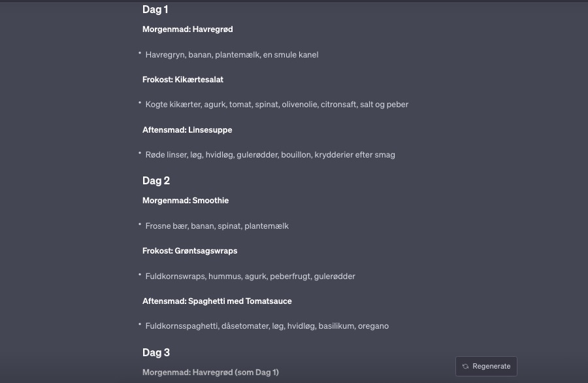Click the bullet before Frosne bær
Screen dimensions: 588x383
point(140,225)
